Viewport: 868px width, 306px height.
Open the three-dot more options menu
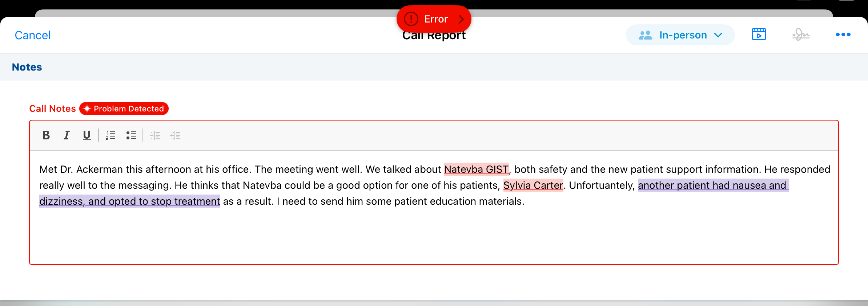843,35
